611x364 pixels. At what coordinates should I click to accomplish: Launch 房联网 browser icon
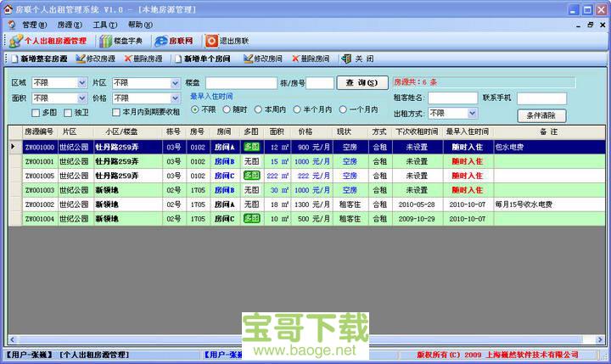[161, 41]
